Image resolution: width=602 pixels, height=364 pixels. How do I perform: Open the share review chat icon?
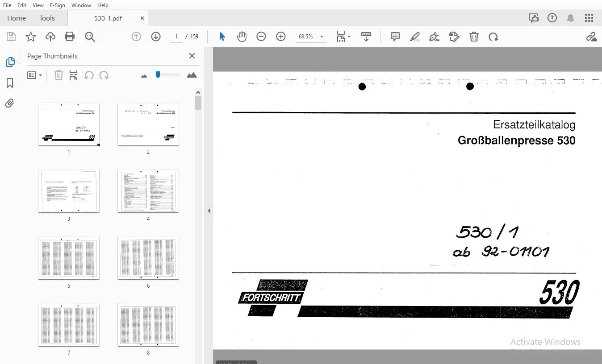pyautogui.click(x=534, y=18)
